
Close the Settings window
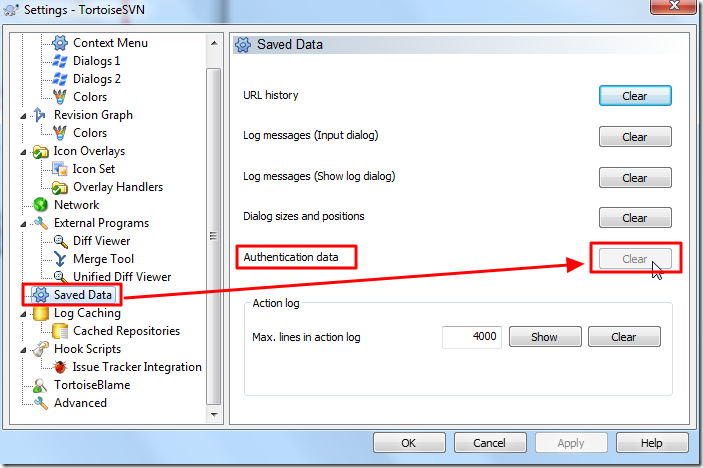[x=674, y=5]
